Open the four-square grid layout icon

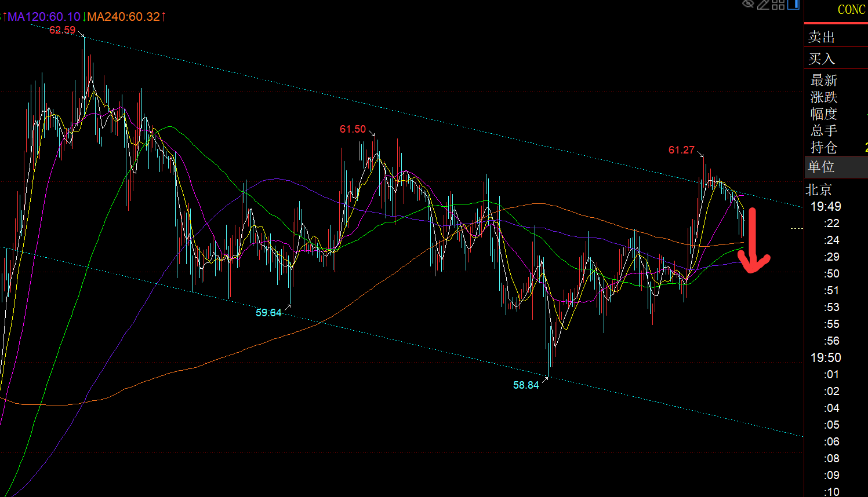tap(778, 5)
